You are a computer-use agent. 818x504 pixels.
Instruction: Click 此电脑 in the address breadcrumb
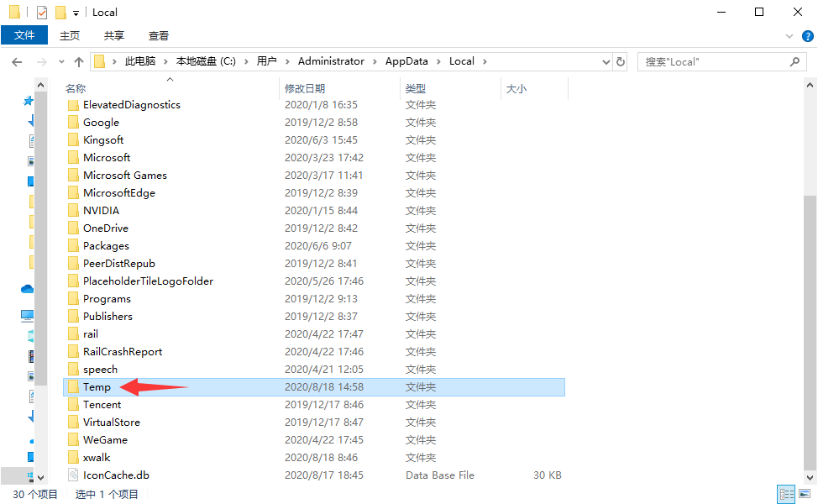[139, 61]
